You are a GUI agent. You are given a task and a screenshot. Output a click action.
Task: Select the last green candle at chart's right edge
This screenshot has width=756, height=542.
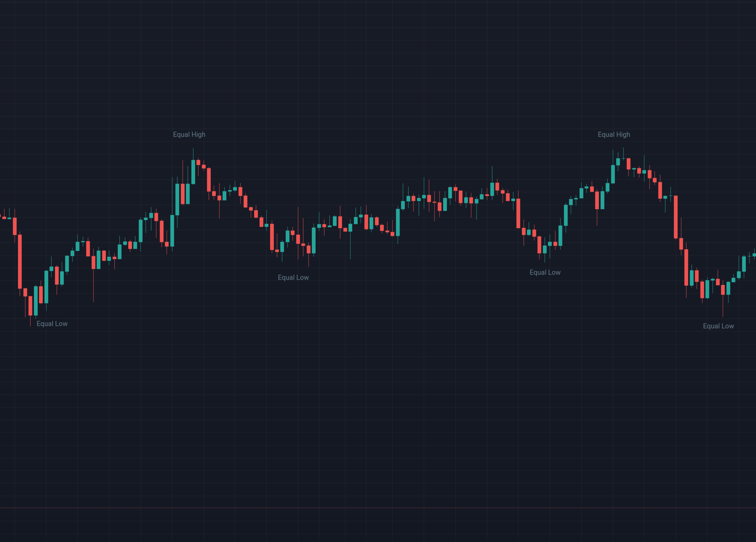[x=754, y=255]
